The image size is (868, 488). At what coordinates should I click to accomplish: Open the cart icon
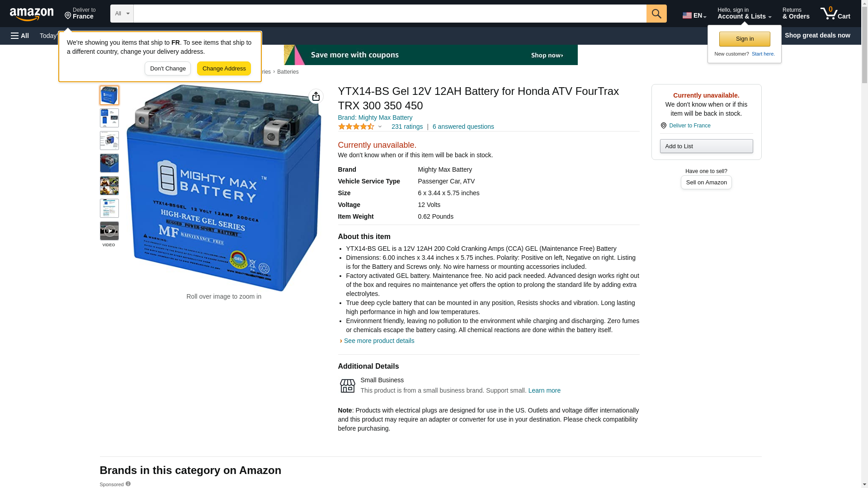point(835,14)
